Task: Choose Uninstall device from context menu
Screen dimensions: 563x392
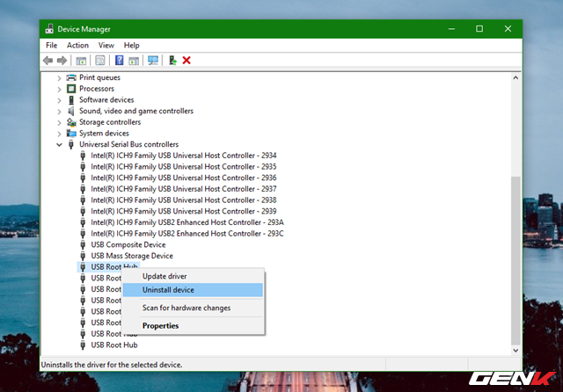Action: click(x=168, y=290)
